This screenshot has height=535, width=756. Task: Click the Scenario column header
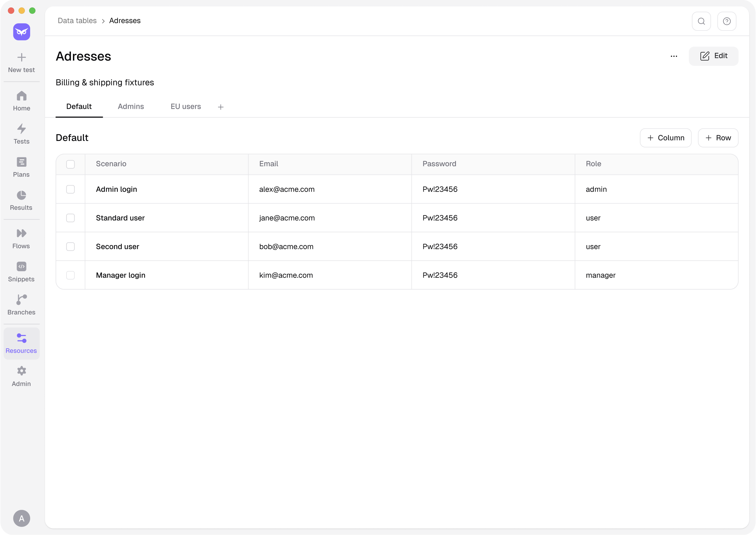pos(167,164)
